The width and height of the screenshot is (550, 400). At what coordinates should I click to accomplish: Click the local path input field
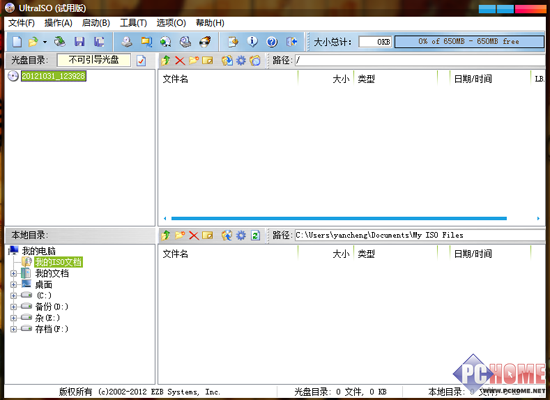[420, 235]
